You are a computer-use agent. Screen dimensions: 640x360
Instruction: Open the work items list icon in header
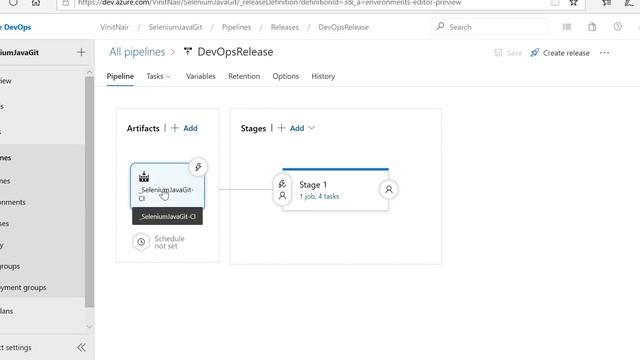[567, 27]
